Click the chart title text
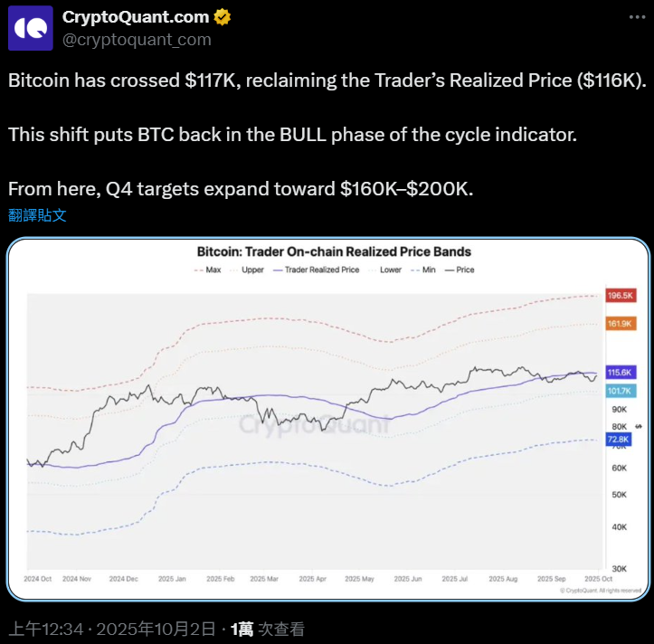The width and height of the screenshot is (654, 644). (334, 251)
